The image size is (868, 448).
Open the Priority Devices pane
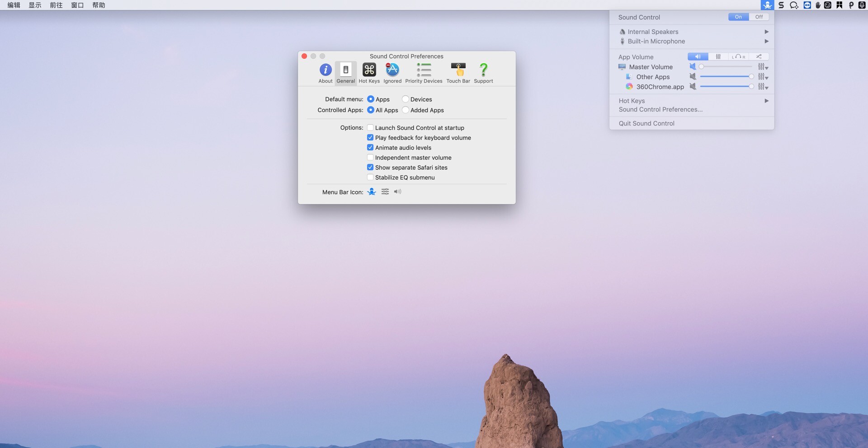pyautogui.click(x=424, y=72)
